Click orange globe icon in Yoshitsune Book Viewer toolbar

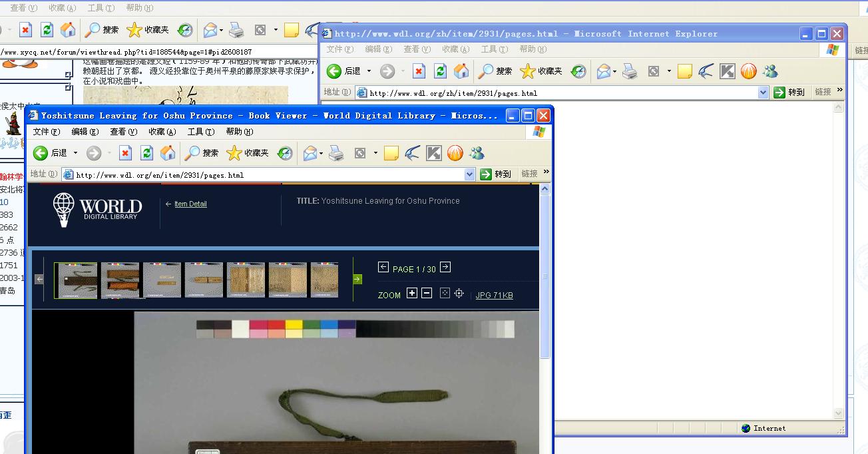point(455,153)
